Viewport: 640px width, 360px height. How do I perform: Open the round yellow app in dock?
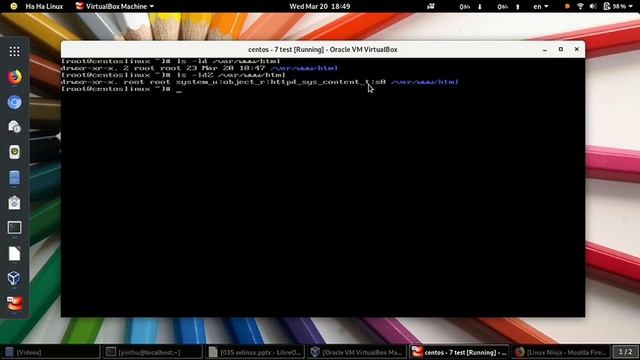(14, 152)
